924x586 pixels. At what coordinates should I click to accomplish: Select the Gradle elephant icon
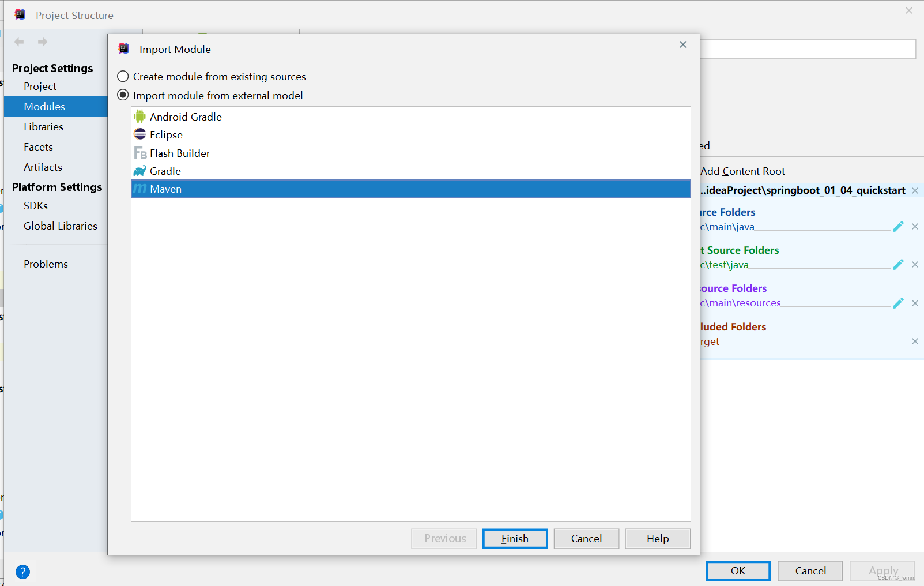(x=139, y=171)
